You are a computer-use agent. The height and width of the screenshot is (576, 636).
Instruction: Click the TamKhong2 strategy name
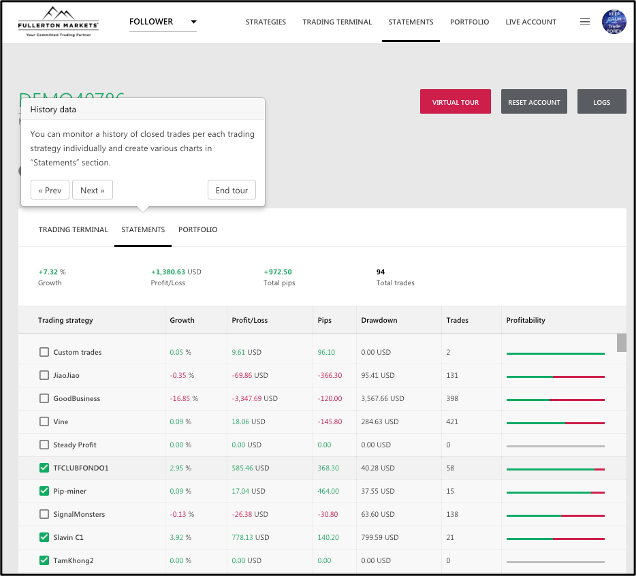[x=73, y=560]
